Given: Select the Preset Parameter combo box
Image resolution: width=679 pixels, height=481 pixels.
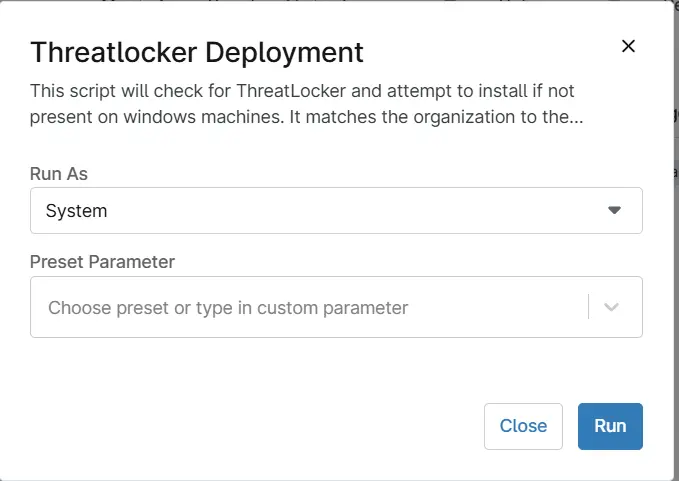Looking at the screenshot, I should 336,307.
